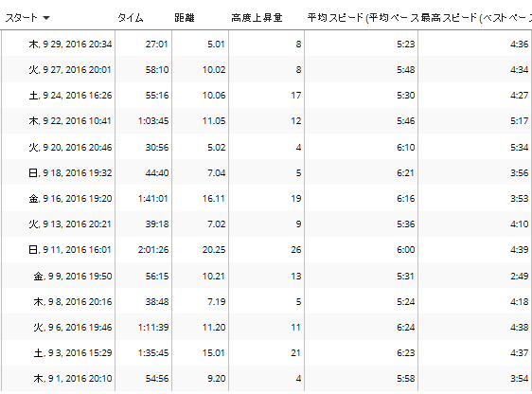
Task: Select the row 金, 9 16, 2016 19:20
Action: tap(266, 199)
